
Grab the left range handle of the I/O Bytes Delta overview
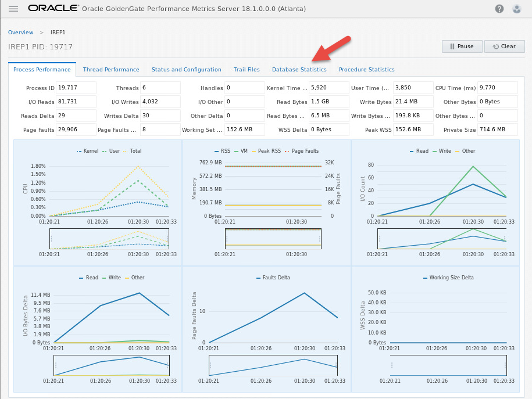point(56,365)
